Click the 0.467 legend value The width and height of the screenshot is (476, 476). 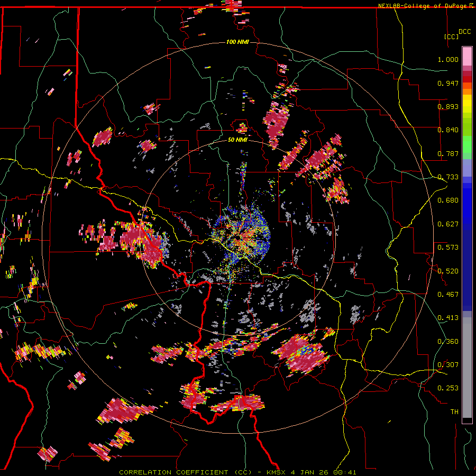point(448,295)
